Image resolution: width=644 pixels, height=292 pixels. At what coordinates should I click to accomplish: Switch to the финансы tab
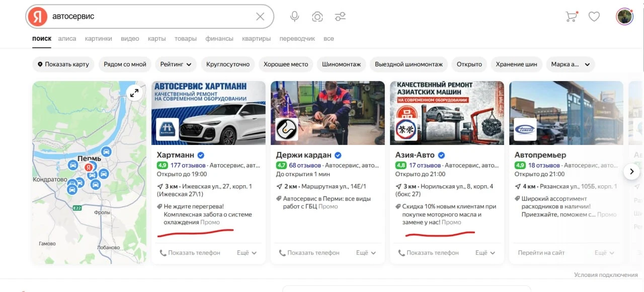[219, 39]
